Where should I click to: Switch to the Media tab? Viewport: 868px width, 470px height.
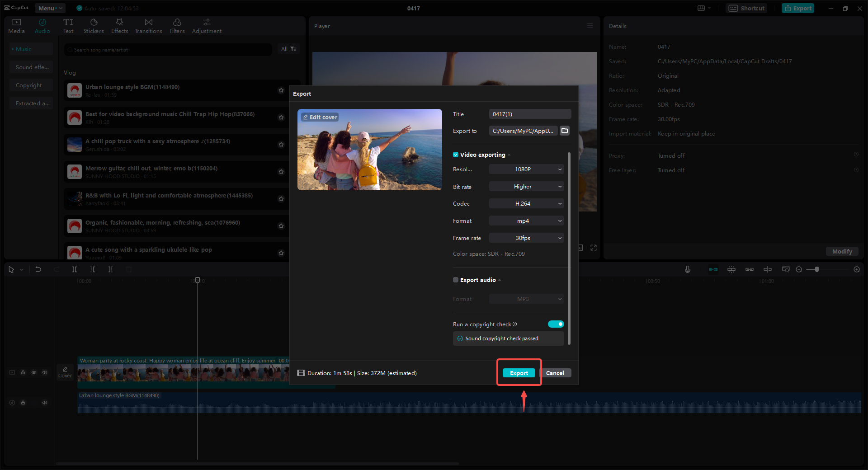pos(16,25)
